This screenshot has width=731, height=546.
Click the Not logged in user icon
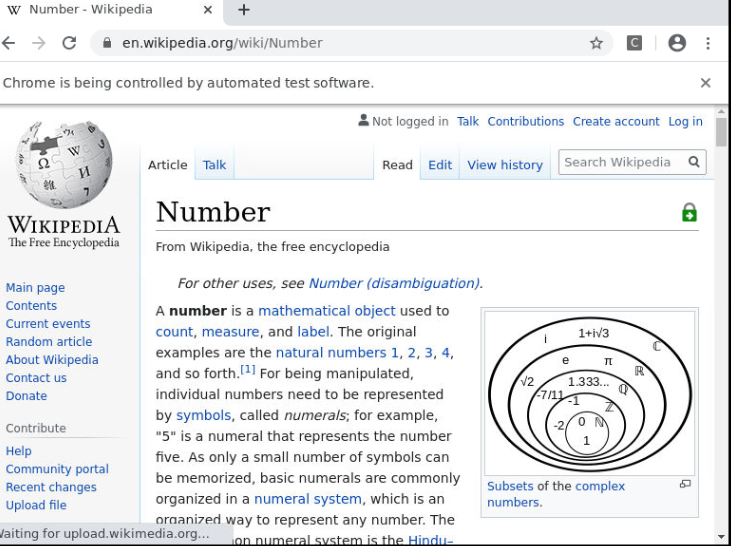click(x=363, y=120)
